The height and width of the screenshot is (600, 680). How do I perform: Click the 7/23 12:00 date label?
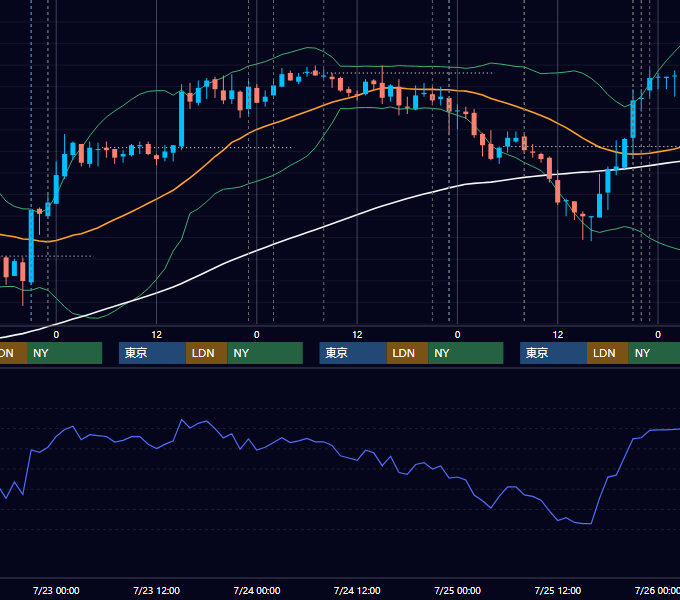pos(157,590)
